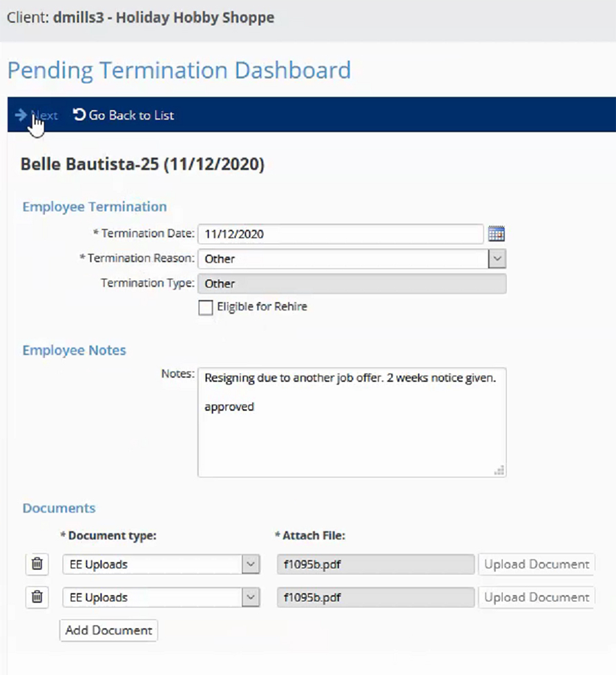The image size is (616, 675).
Task: Expand the first Document type dropdown
Action: click(251, 564)
